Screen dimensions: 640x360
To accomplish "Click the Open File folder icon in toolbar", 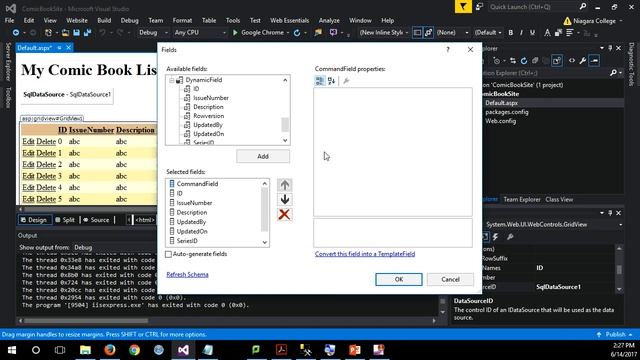I will coord(65,33).
